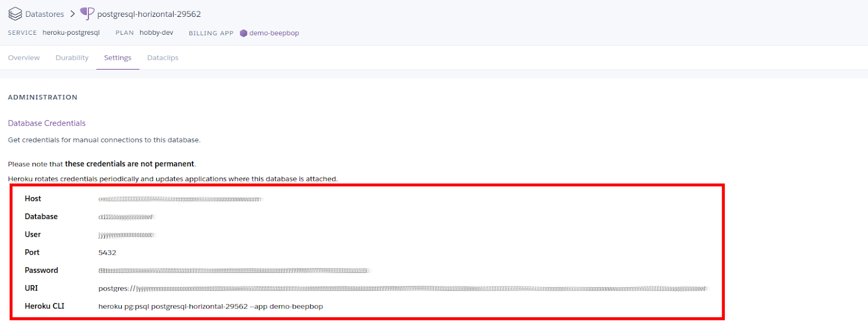The height and width of the screenshot is (333, 868).
Task: Select the blurred User value
Action: pos(126,235)
